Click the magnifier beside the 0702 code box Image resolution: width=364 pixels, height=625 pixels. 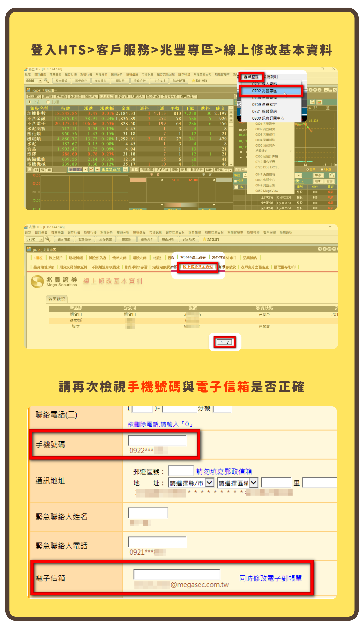[x=48, y=239]
